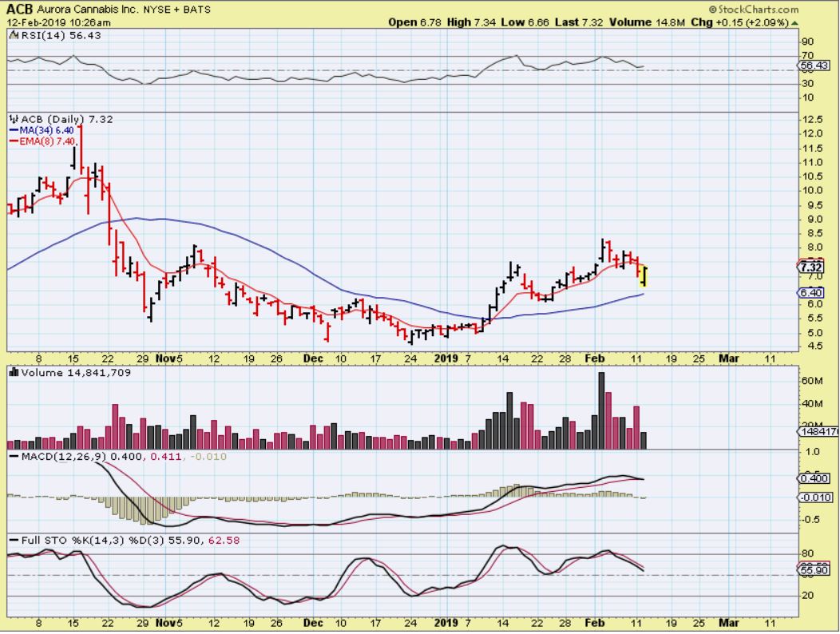Select the red EMA(8) legend line
The image size is (840, 634).
click(14, 141)
